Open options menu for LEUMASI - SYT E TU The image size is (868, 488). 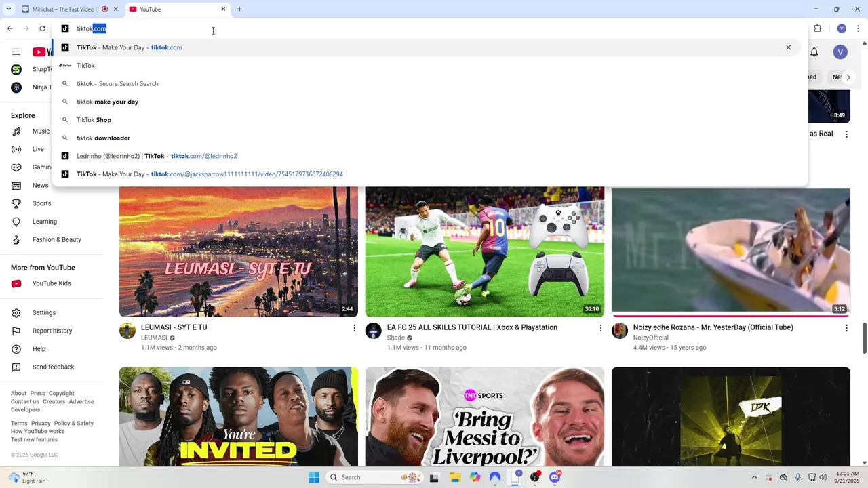click(x=354, y=328)
